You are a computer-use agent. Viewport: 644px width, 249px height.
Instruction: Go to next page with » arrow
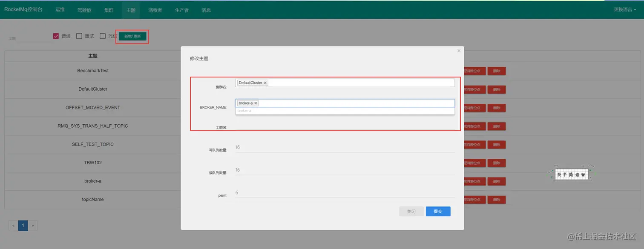pos(32,226)
